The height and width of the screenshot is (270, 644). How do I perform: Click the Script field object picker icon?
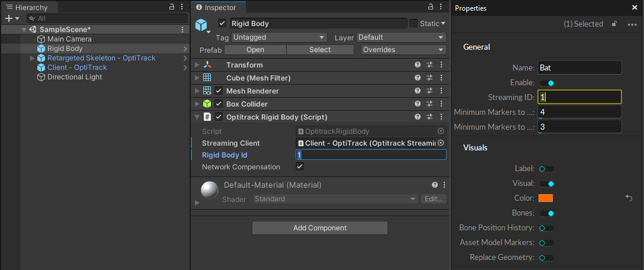(440, 131)
